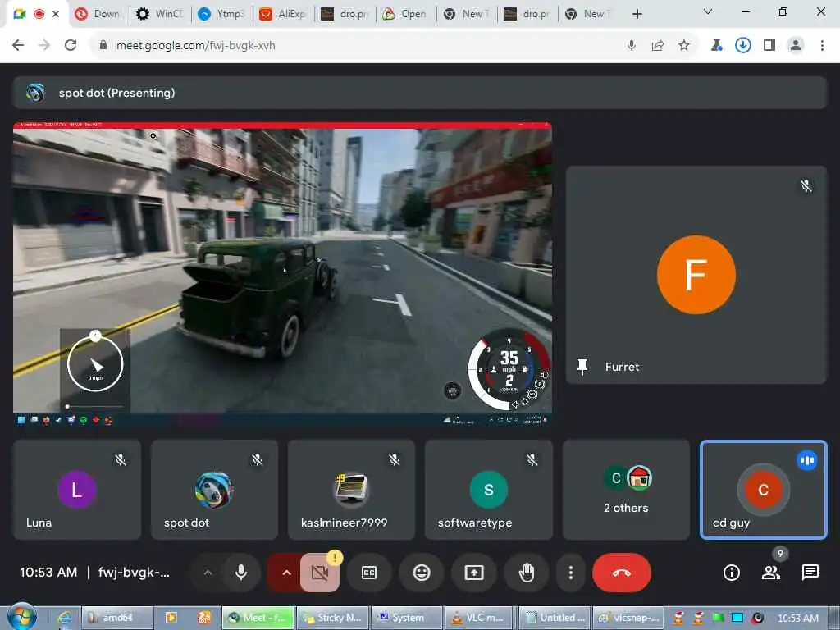
Task: Open the Chrome labs flask icon
Action: 716,46
